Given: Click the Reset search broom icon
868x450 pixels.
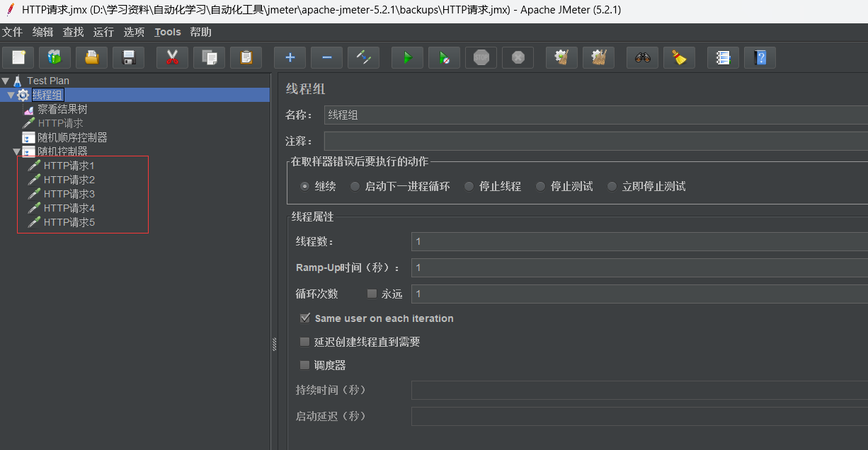Looking at the screenshot, I should [x=679, y=57].
